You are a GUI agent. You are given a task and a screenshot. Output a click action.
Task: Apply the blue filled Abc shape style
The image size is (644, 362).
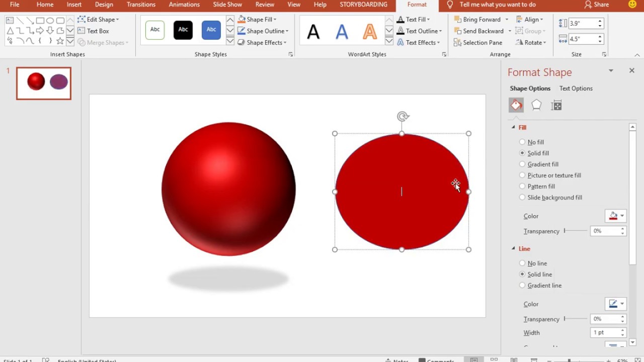(211, 30)
